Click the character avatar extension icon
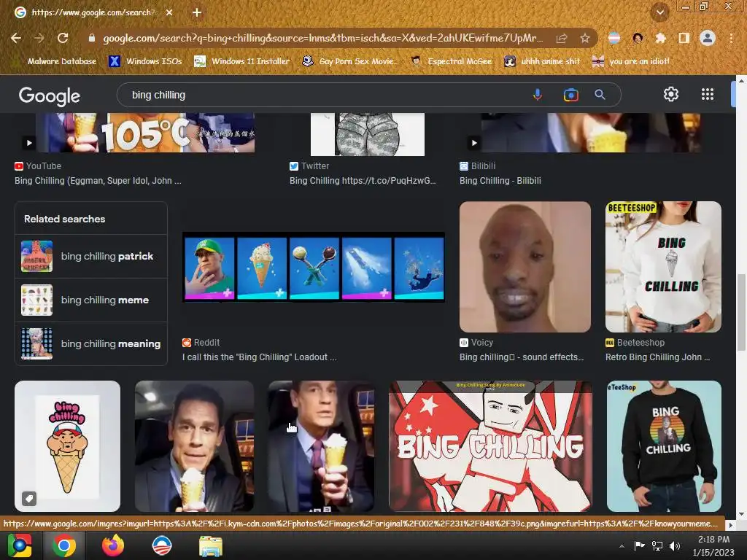 pyautogui.click(x=638, y=38)
